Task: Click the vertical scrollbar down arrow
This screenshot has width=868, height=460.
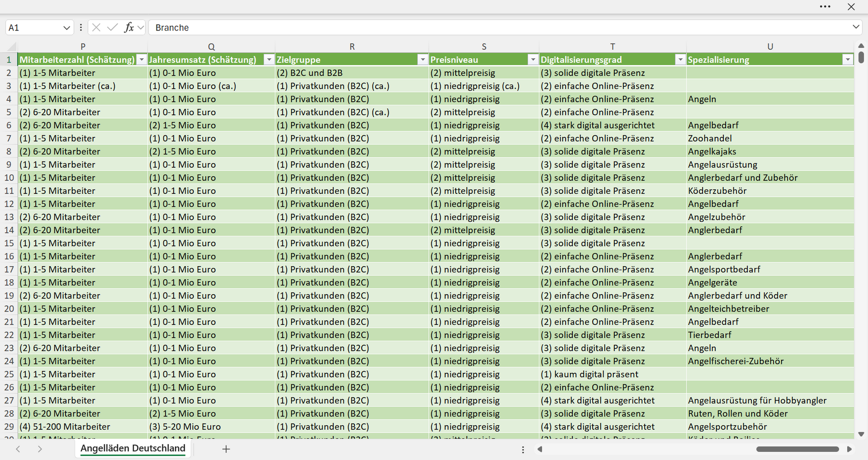Action: (861, 434)
